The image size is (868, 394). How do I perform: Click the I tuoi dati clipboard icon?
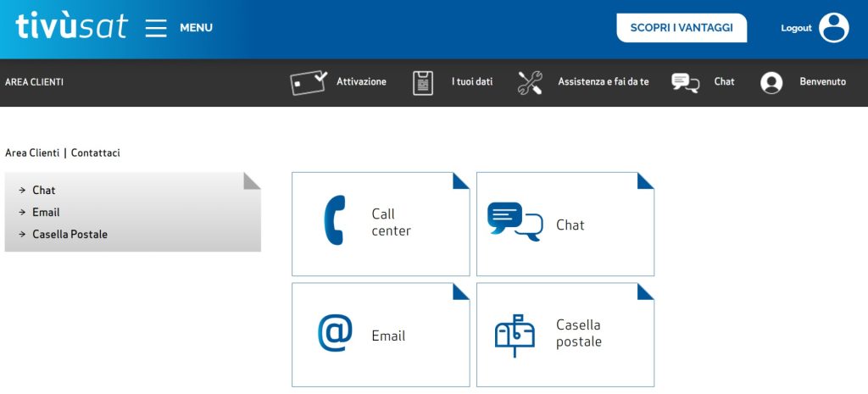pyautogui.click(x=422, y=82)
